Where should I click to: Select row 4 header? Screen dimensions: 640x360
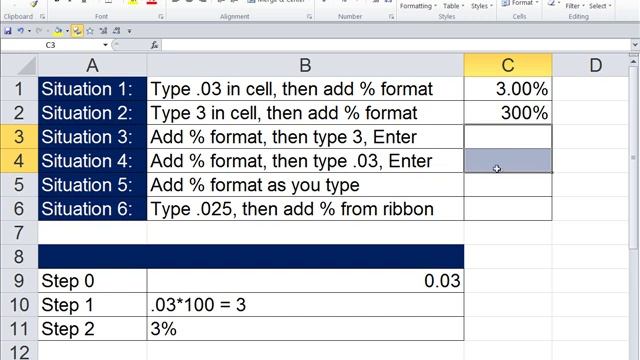pos(19,161)
